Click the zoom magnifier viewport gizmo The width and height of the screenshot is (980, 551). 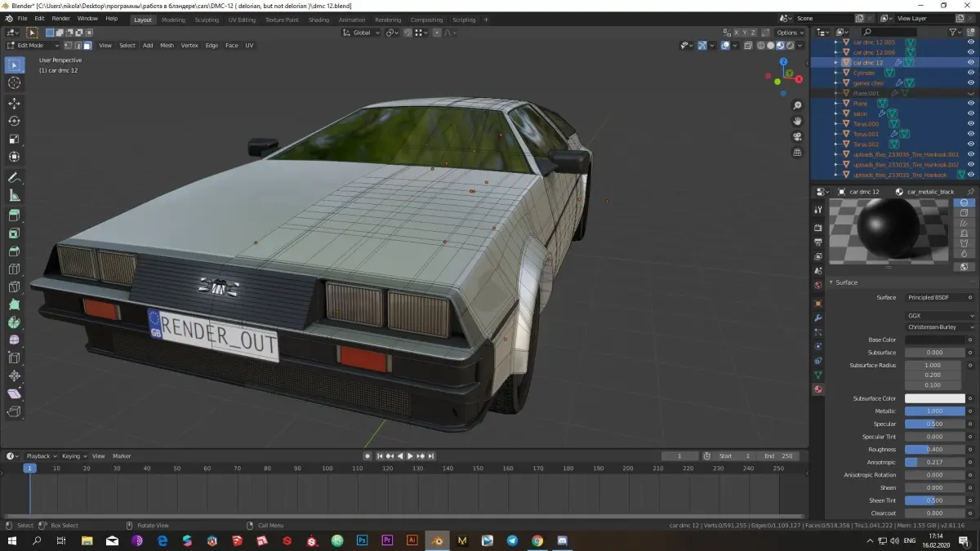pos(797,105)
